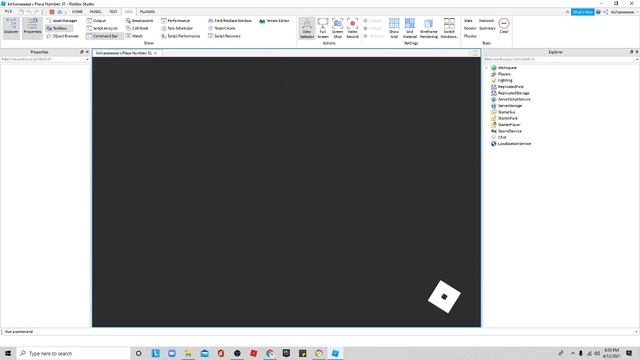Click the Network stats button
The image size is (640, 360).
[x=486, y=20]
